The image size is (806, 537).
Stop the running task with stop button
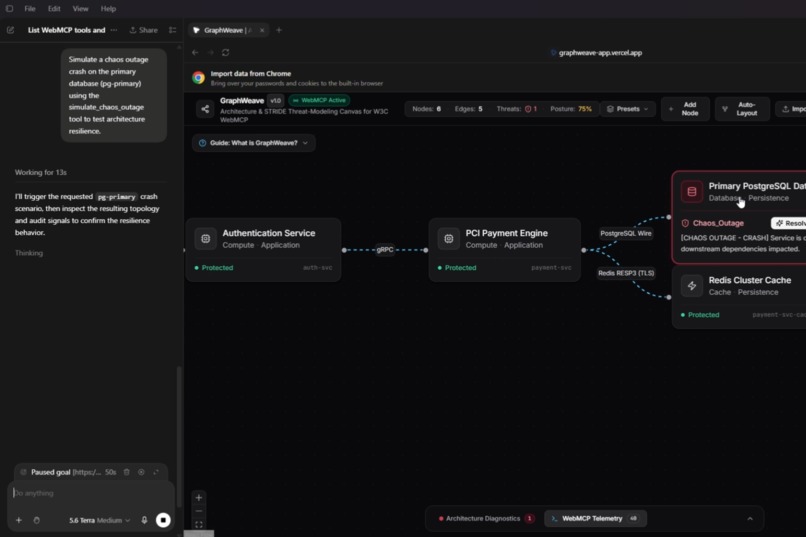point(163,521)
